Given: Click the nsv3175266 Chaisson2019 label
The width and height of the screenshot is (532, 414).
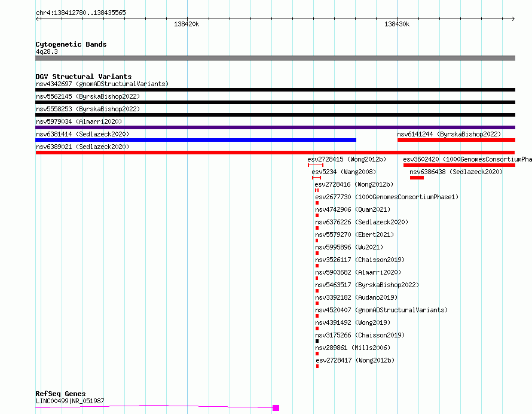Looking at the screenshot, I should [x=360, y=335].
